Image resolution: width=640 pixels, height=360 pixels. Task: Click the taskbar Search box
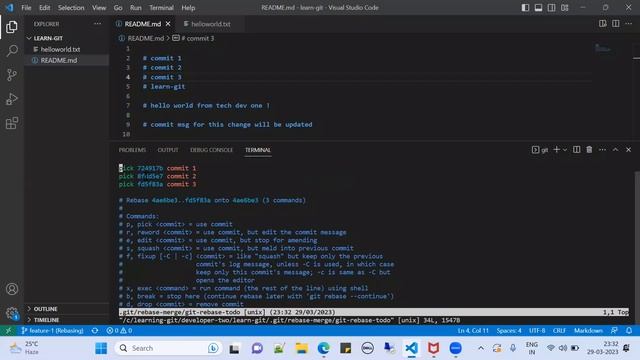tap(169, 348)
